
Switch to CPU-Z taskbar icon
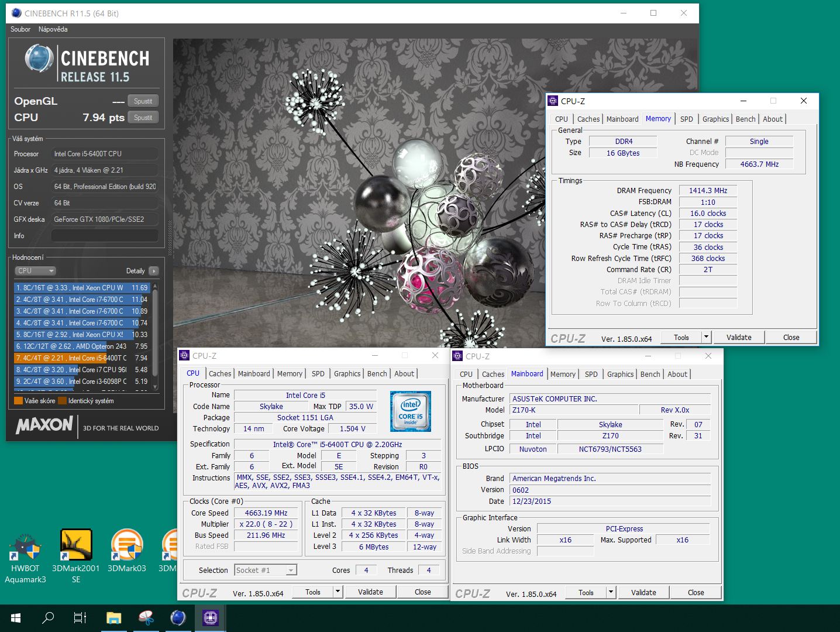click(210, 618)
